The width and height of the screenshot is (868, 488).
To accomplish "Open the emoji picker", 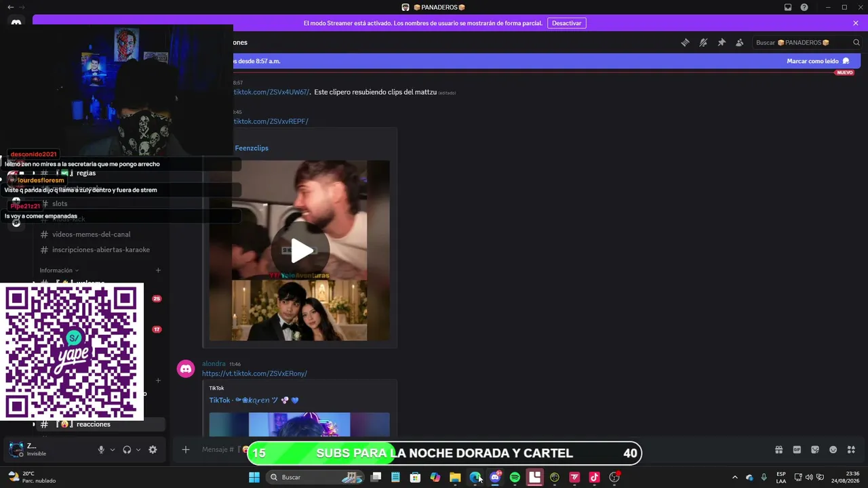I will (833, 449).
